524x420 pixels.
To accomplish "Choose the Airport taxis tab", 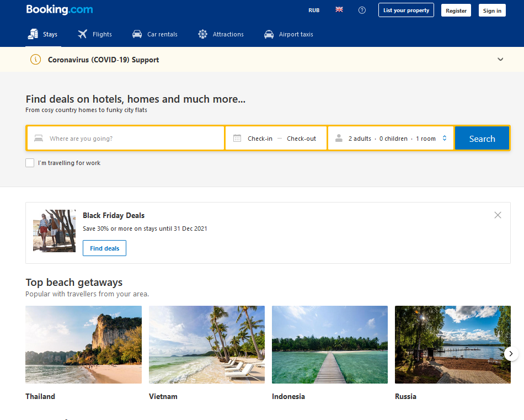I will pyautogui.click(x=288, y=34).
